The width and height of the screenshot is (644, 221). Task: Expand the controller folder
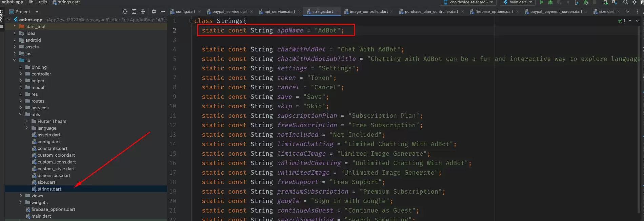click(21, 74)
